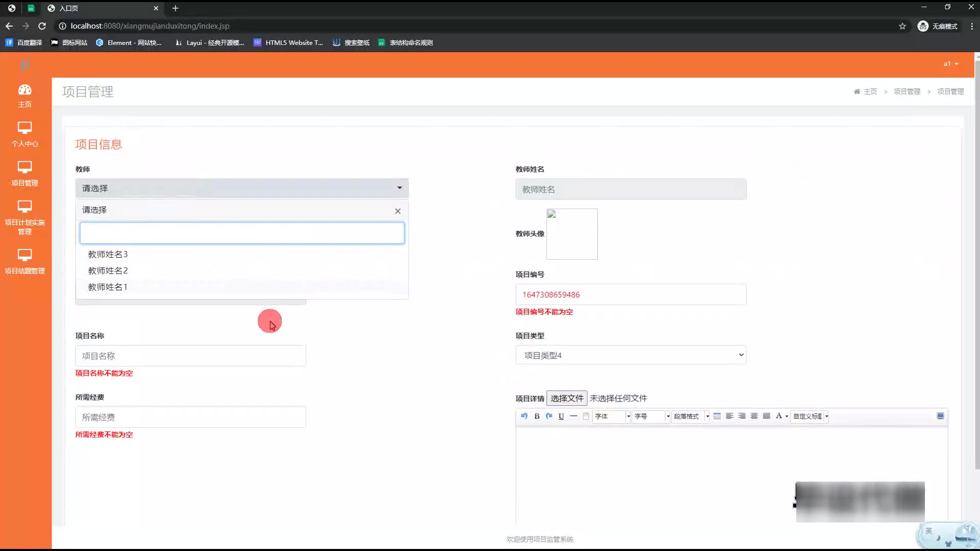Viewport: 980px width, 551px height.
Task: Click the 项目编号 input field
Action: [631, 294]
